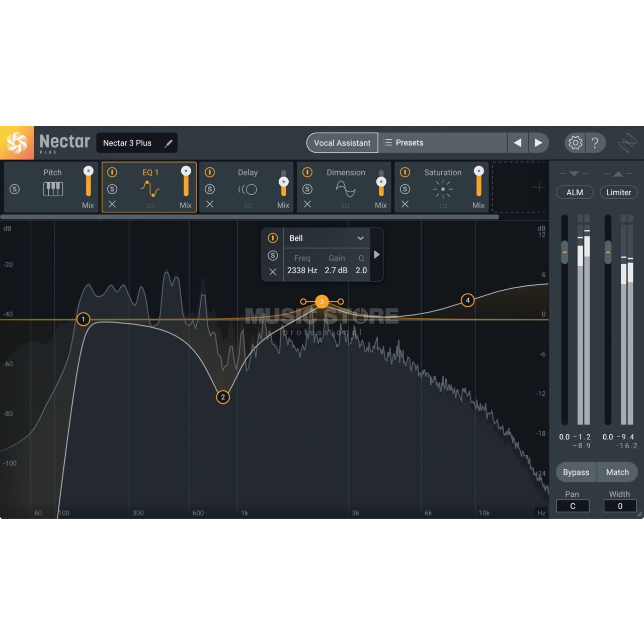Select EQ node 2 on the curve
Image resolution: width=644 pixels, height=644 pixels.
pyautogui.click(x=223, y=397)
